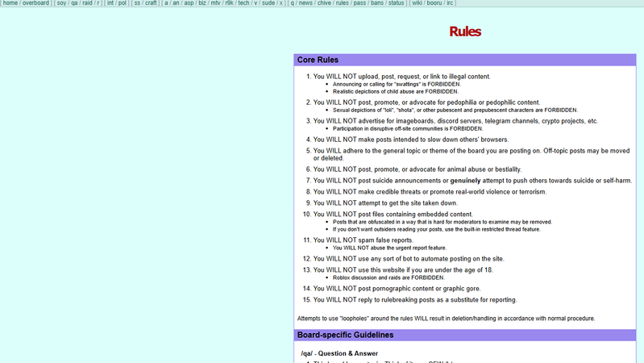Image resolution: width=644 pixels, height=363 pixels.
Task: Select rule 13 about age of 18
Action: pyautogui.click(x=403, y=270)
